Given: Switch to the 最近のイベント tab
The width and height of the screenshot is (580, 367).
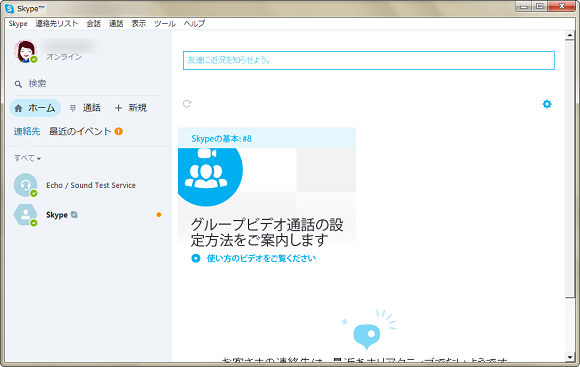Looking at the screenshot, I should [x=80, y=131].
